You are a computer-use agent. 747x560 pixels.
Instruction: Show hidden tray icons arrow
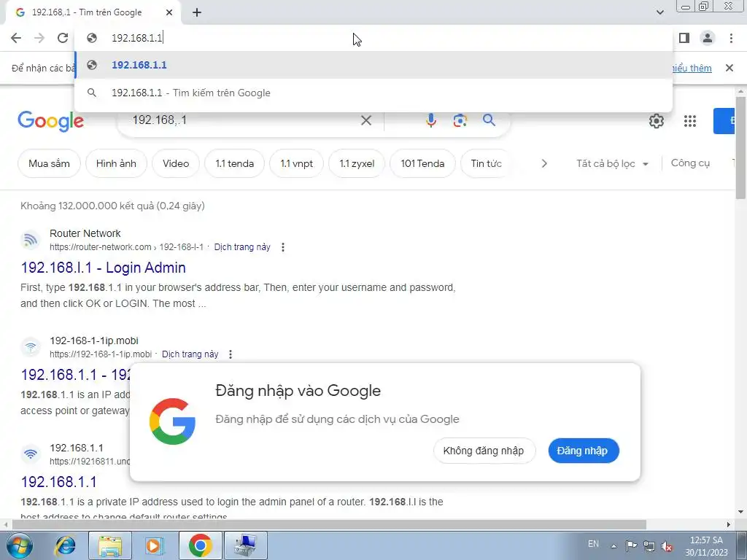point(614,546)
